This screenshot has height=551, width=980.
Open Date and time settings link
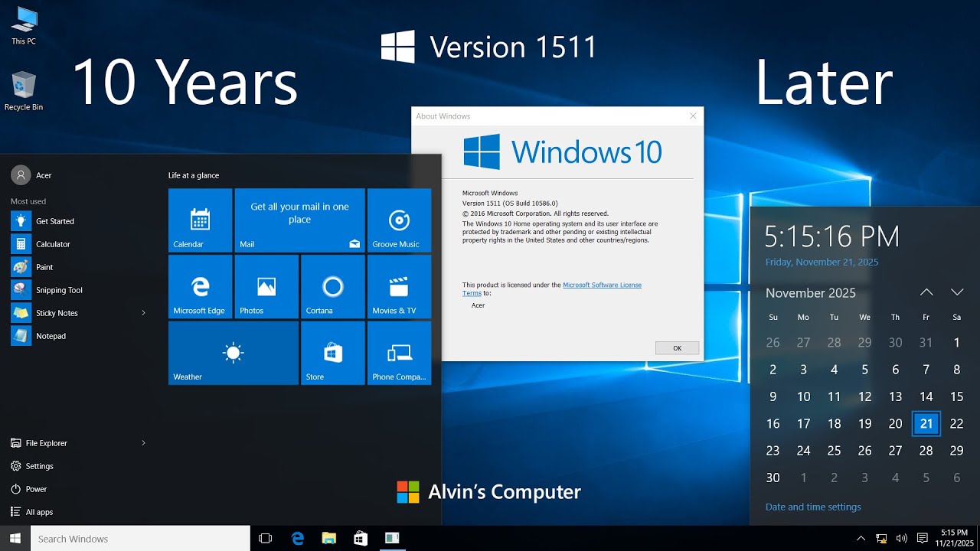(x=813, y=507)
